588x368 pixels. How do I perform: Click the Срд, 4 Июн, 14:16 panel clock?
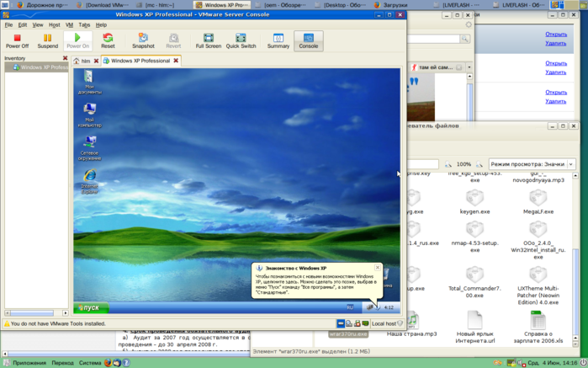pyautogui.click(x=552, y=363)
